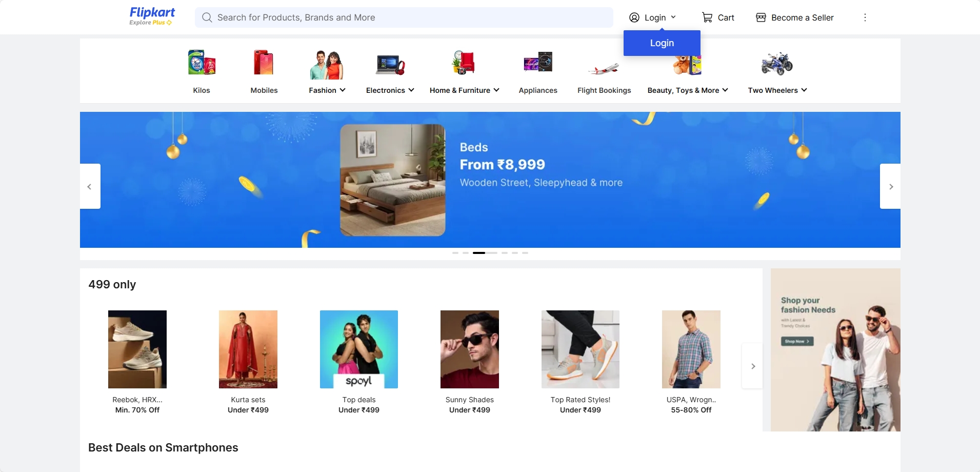Click Reebok, HRX Min. 70% Off text
The image size is (980, 472).
(137, 405)
